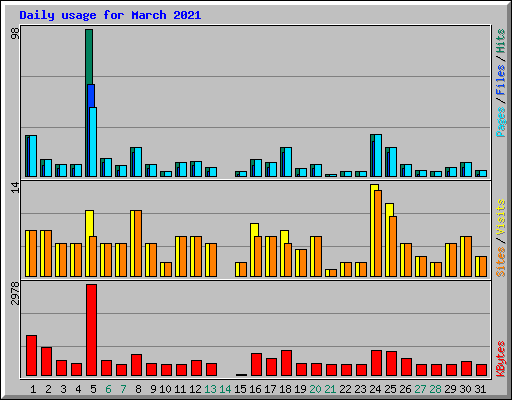This screenshot has height=400, width=512.
Task: Click the red KBytes bar for day 31
Action: click(481, 370)
